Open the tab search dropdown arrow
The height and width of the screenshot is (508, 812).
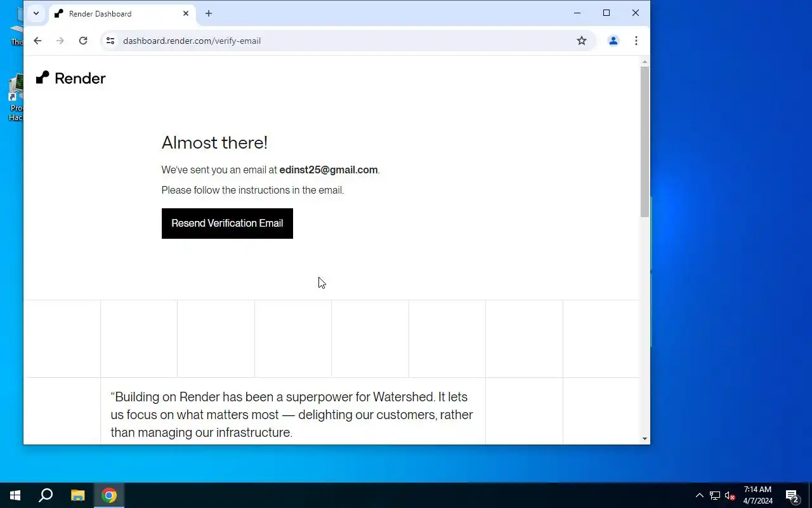36,13
